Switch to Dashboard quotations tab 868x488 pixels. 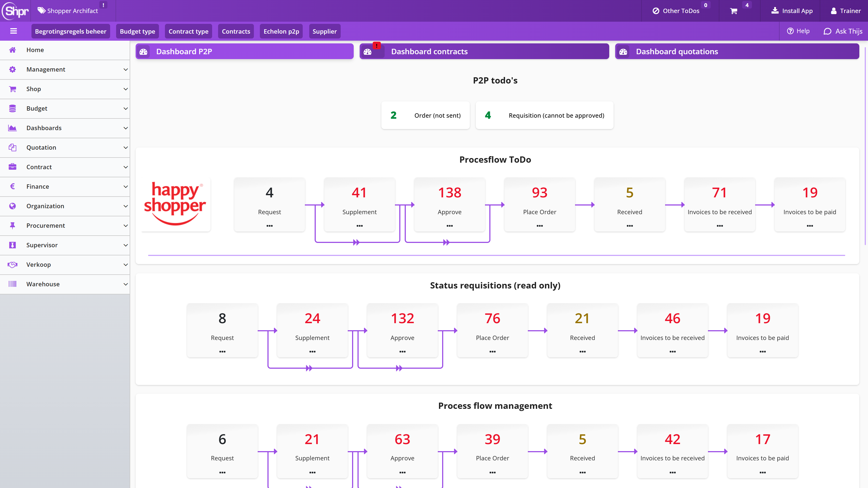click(737, 52)
